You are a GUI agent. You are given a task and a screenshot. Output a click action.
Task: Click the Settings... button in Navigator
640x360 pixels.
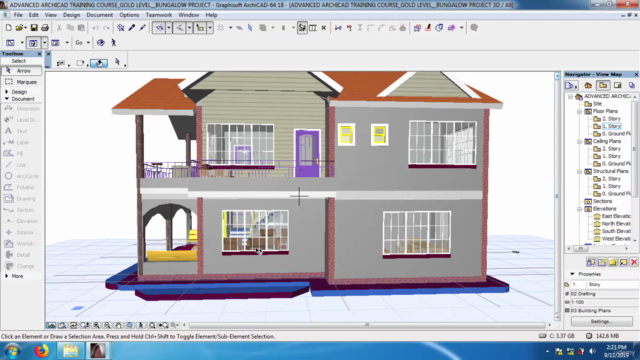(602, 322)
